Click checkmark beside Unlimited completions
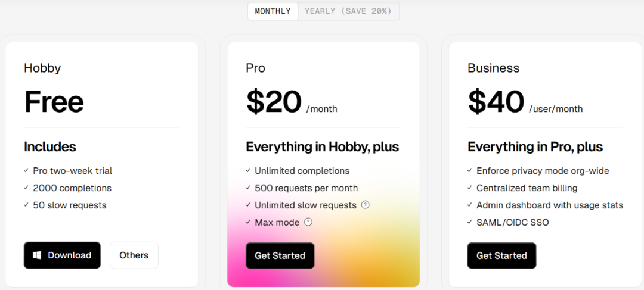Viewport: 644px width, 290px height. pos(248,170)
